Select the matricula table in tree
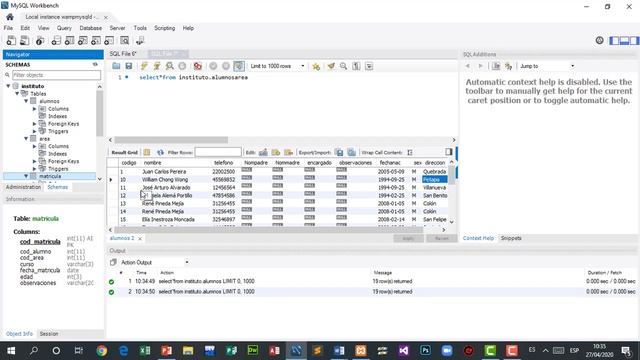This screenshot has width=640, height=360. pos(50,176)
